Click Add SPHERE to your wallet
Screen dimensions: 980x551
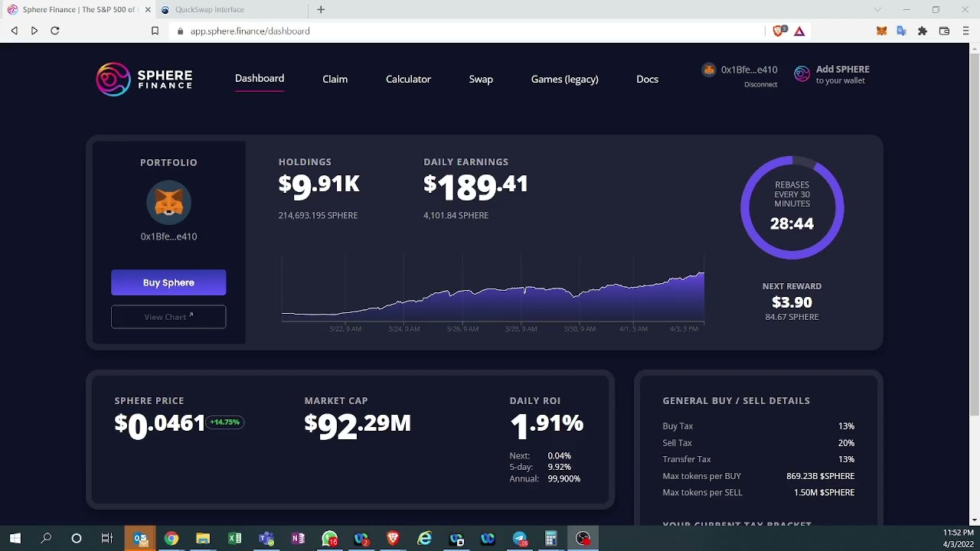[x=842, y=74]
